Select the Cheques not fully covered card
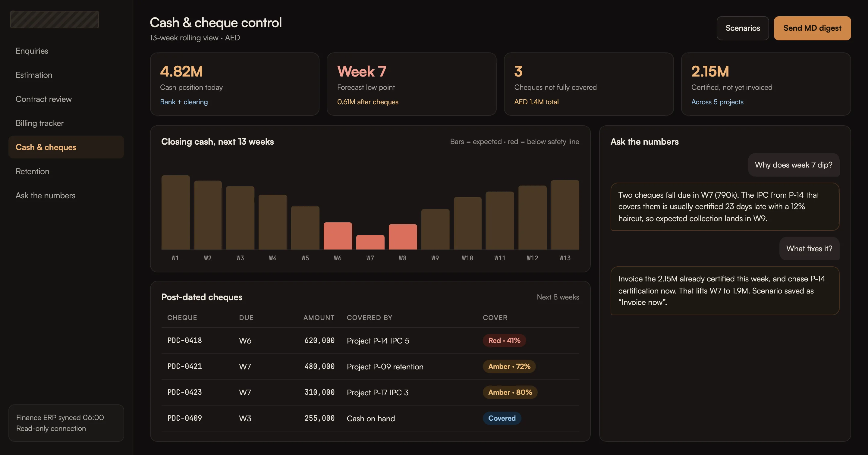The height and width of the screenshot is (455, 868). (589, 84)
